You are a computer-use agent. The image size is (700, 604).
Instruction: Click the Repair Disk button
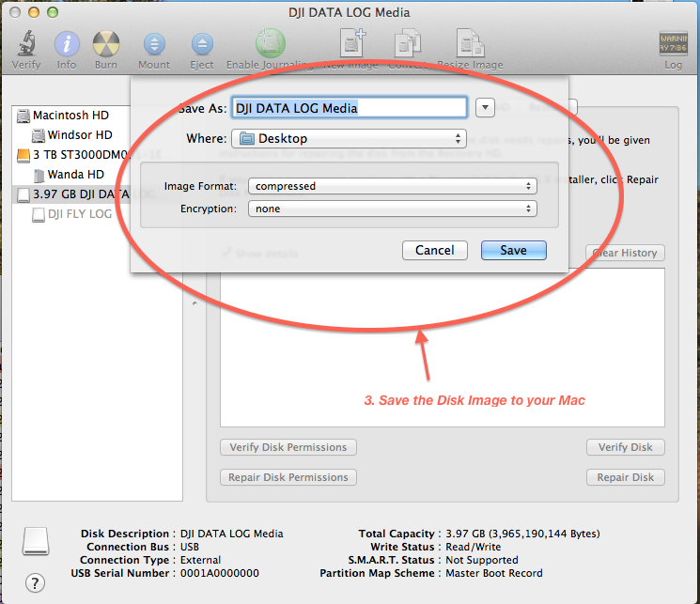625,477
